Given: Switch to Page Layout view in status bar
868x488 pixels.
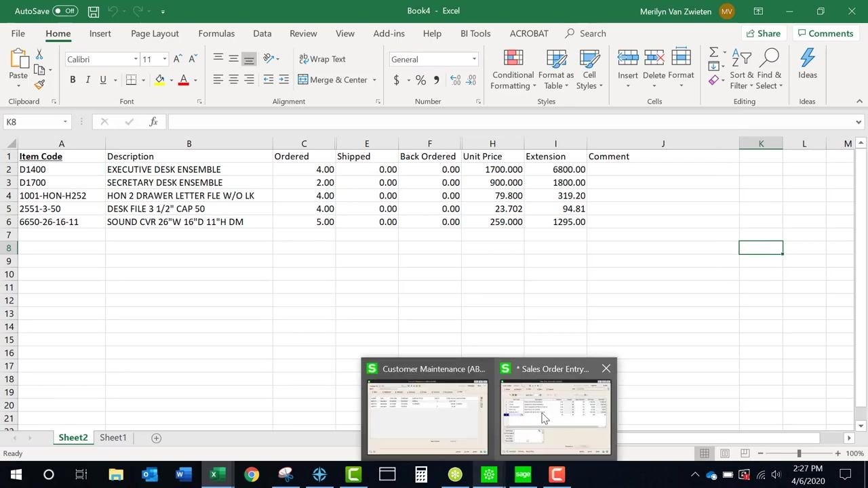Looking at the screenshot, I should point(725,453).
